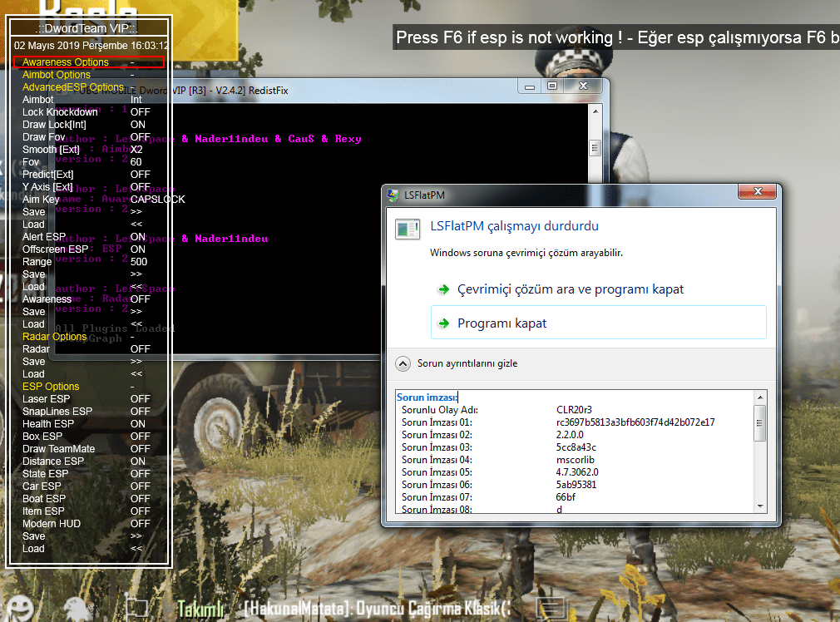This screenshot has width=840, height=622.
Task: Click the console window scrollbar thumb
Action: [x=595, y=148]
